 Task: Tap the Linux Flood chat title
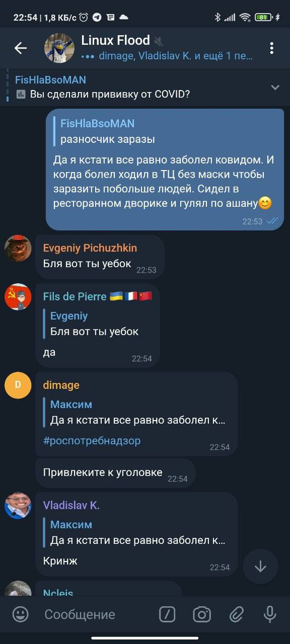pyautogui.click(x=116, y=40)
